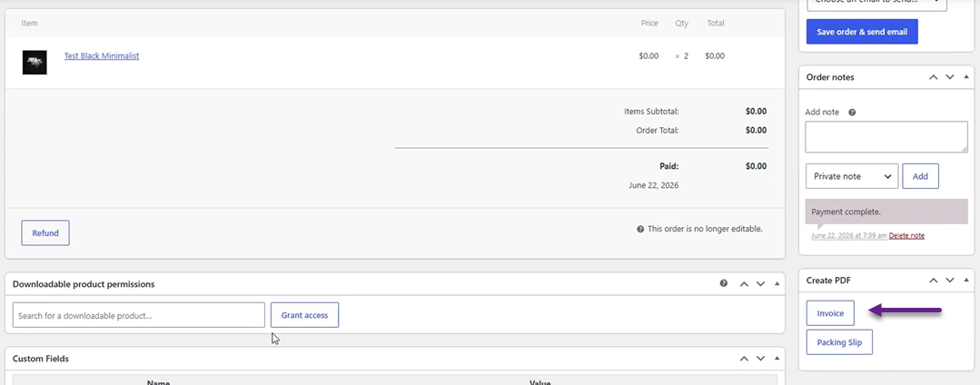Click the Add note button
This screenshot has height=385, width=980.
(921, 176)
